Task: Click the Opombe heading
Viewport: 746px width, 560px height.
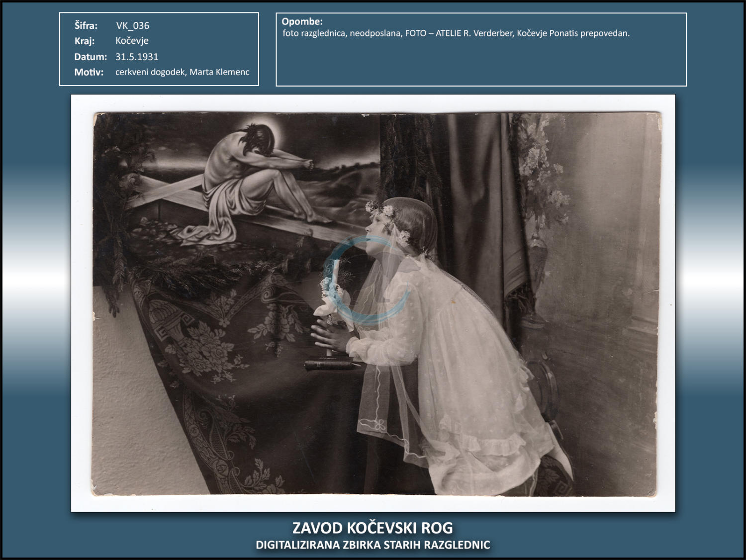Action: tap(302, 21)
